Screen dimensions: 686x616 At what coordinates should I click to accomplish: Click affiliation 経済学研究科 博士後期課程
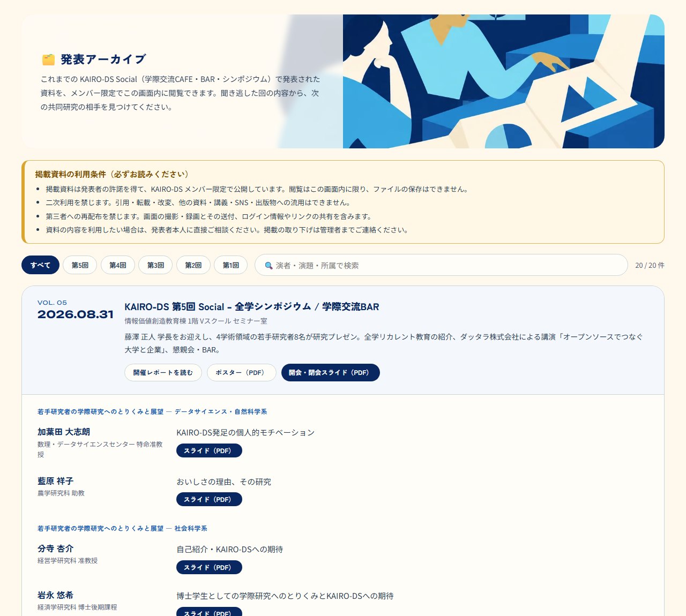(x=77, y=607)
